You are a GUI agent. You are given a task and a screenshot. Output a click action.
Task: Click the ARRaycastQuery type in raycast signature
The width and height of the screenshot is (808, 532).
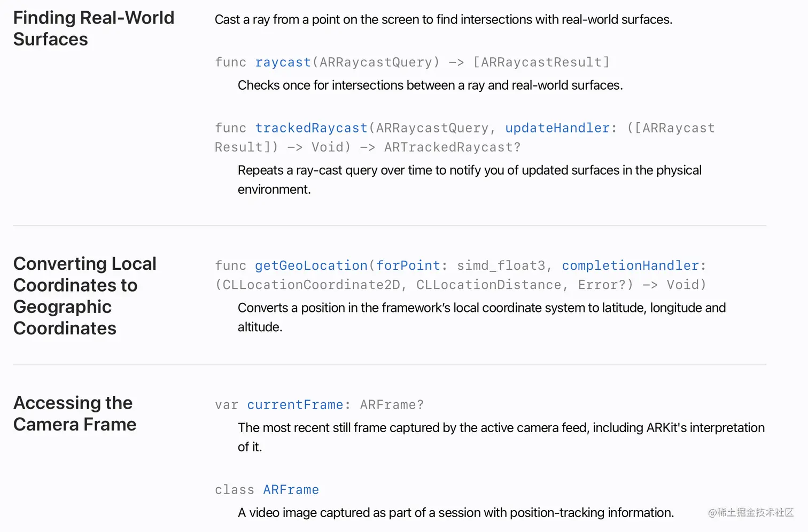376,62
